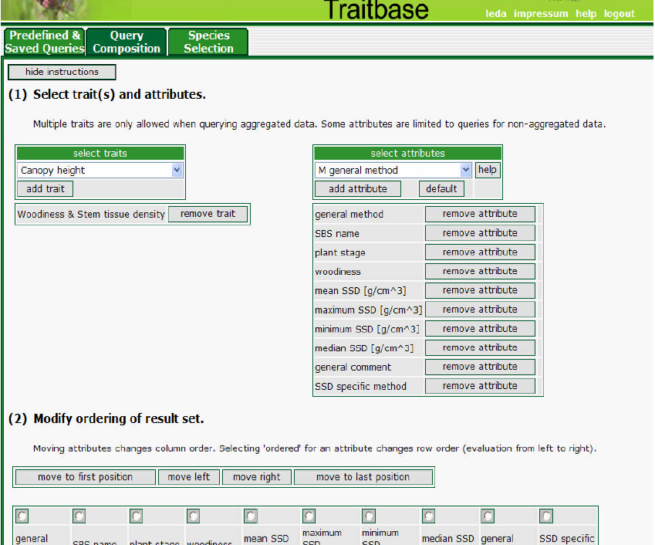Screen dimensions: 655x545
Task: Remove the SBS name attribute
Action: coord(480,233)
